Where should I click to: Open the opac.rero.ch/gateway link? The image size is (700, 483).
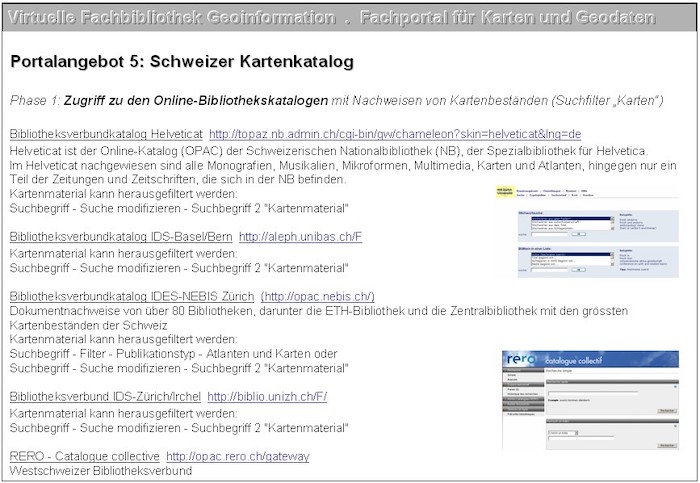point(238,456)
